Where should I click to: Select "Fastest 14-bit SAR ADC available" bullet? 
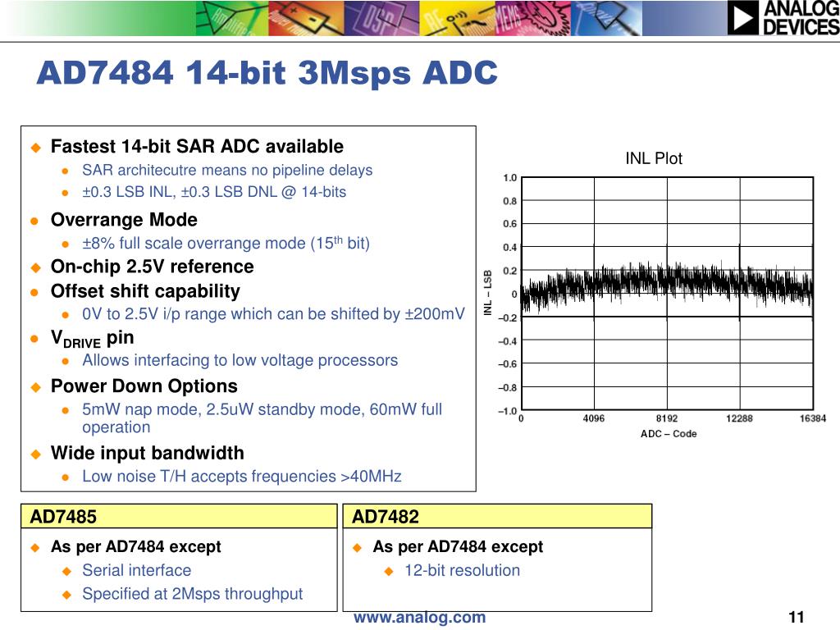pos(197,146)
